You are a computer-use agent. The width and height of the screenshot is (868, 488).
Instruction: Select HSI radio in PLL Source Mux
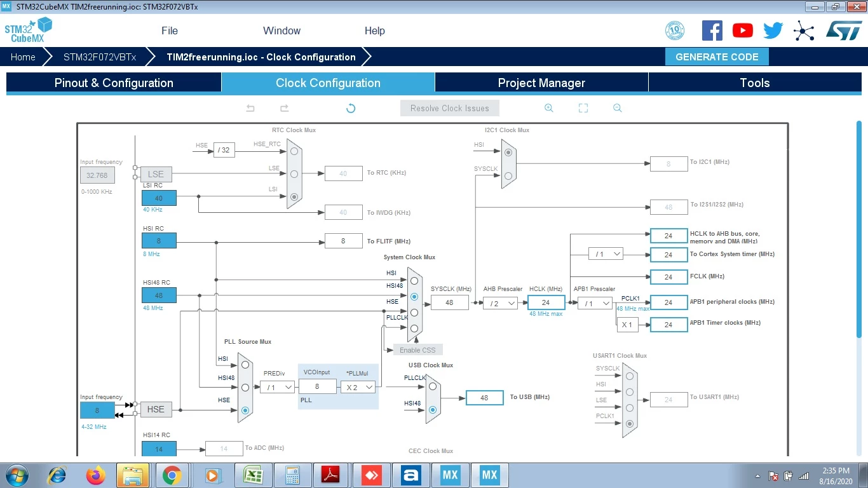pos(245,365)
